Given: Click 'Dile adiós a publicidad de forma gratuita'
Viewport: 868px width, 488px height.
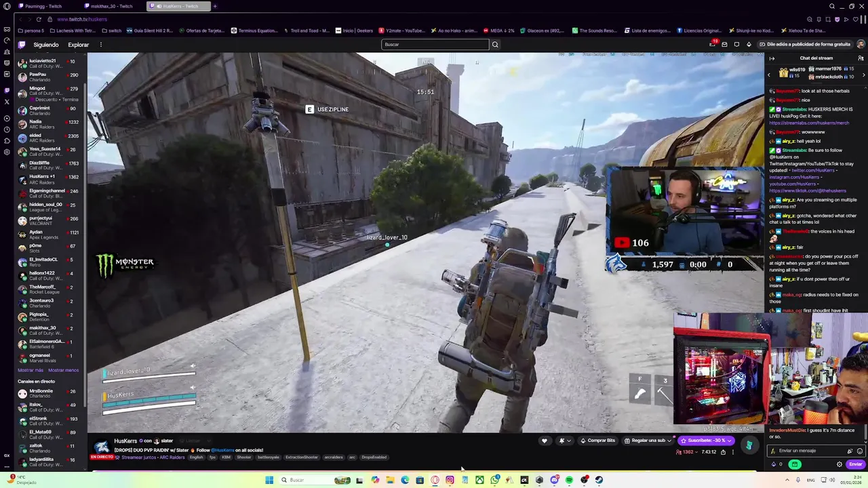Looking at the screenshot, I should [805, 44].
